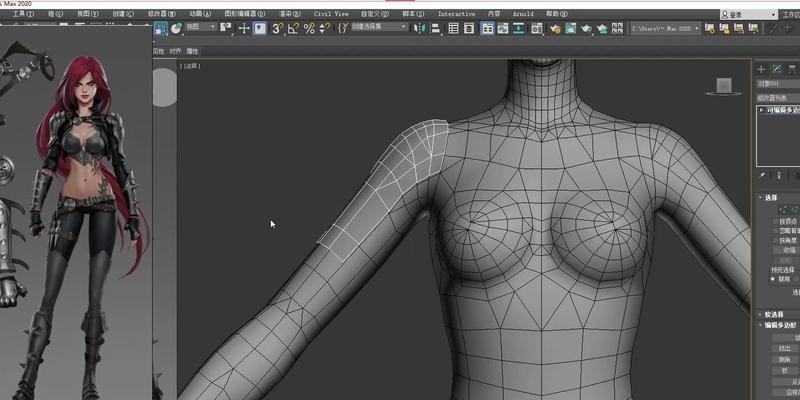
Task: Open the Create command panel plus icon
Action: tap(761, 69)
